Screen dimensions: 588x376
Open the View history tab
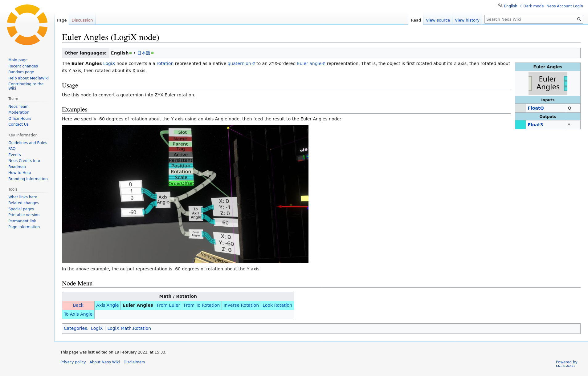[x=467, y=20]
